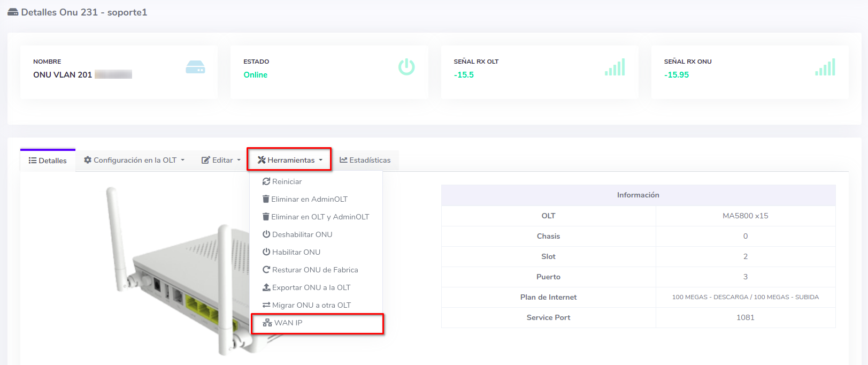Image resolution: width=868 pixels, height=365 pixels.
Task: Open the Editar dropdown menu
Action: point(221,160)
